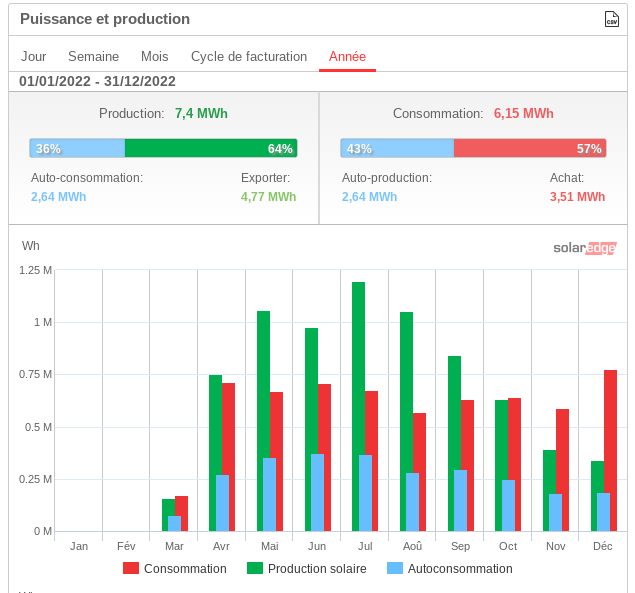Export chart data with the CSV icon
The height and width of the screenshot is (593, 635).
pyautogui.click(x=612, y=19)
